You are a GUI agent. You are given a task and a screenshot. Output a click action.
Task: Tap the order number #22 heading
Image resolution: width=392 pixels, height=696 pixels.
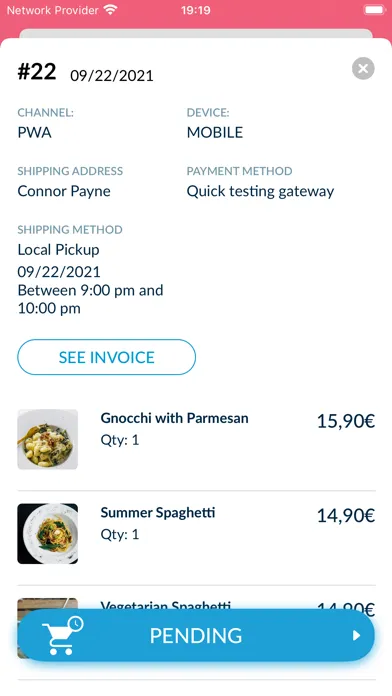37,71
